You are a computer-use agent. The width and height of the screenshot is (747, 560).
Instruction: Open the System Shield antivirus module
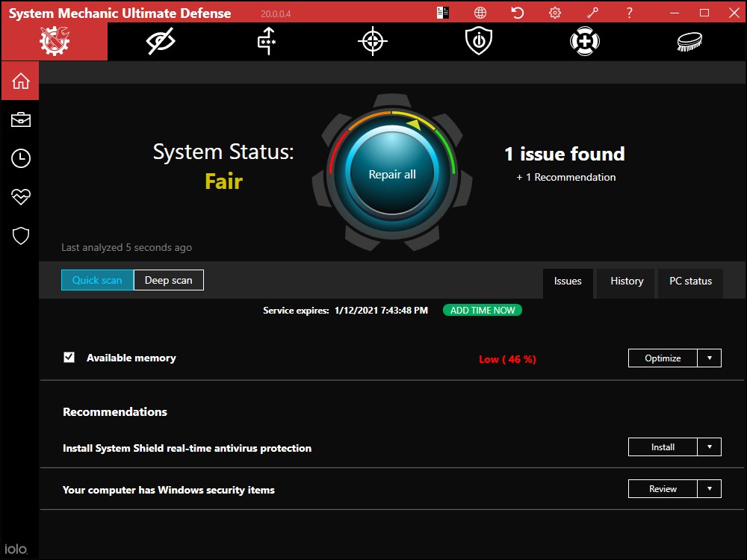point(479,41)
